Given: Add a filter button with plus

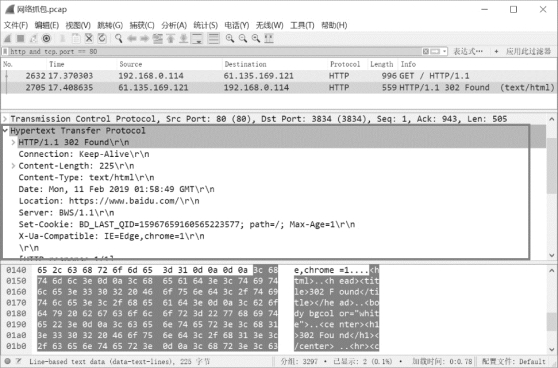Looking at the screenshot, I should tap(496, 52).
